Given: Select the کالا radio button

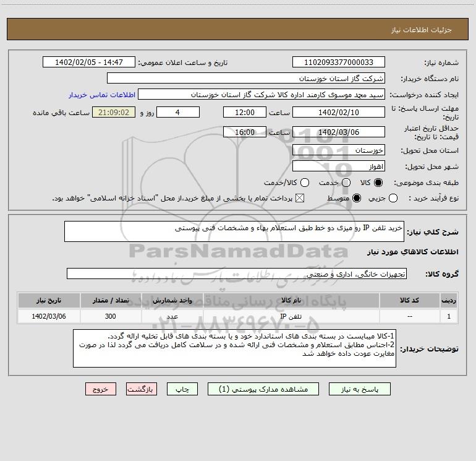Looking at the screenshot, I should tap(378, 183).
